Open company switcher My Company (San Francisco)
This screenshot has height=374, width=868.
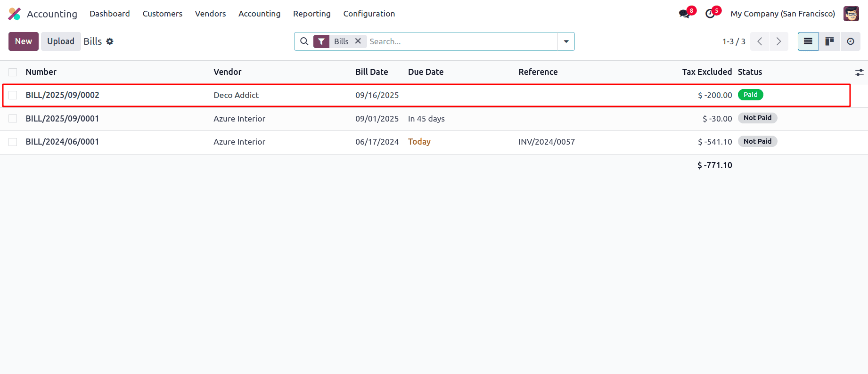point(783,14)
